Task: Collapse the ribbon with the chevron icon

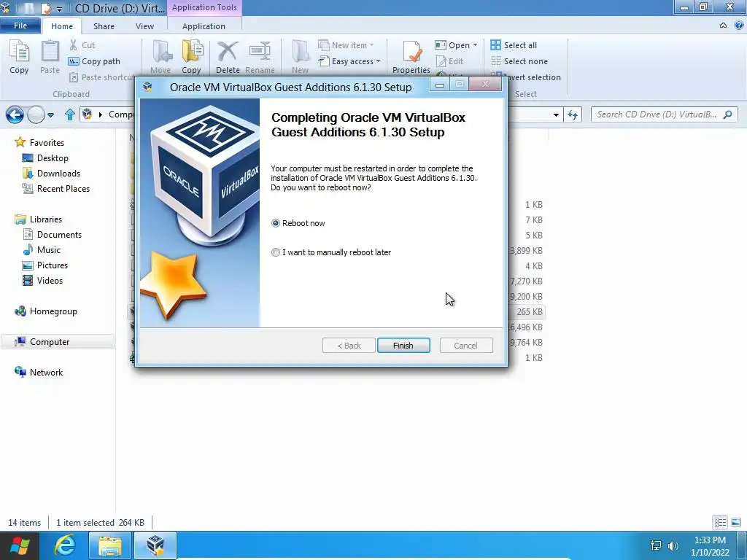Action: 723,26
